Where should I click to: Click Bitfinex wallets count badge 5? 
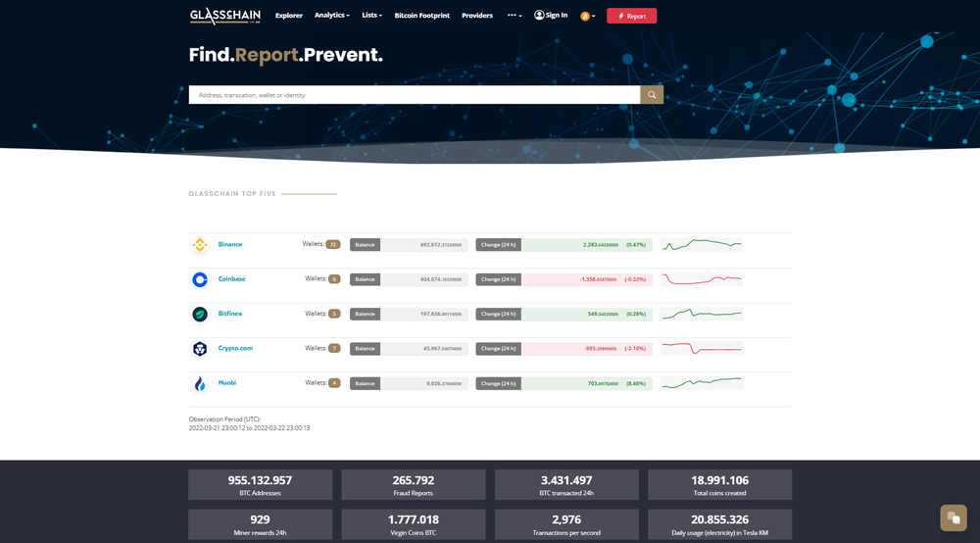pyautogui.click(x=334, y=314)
